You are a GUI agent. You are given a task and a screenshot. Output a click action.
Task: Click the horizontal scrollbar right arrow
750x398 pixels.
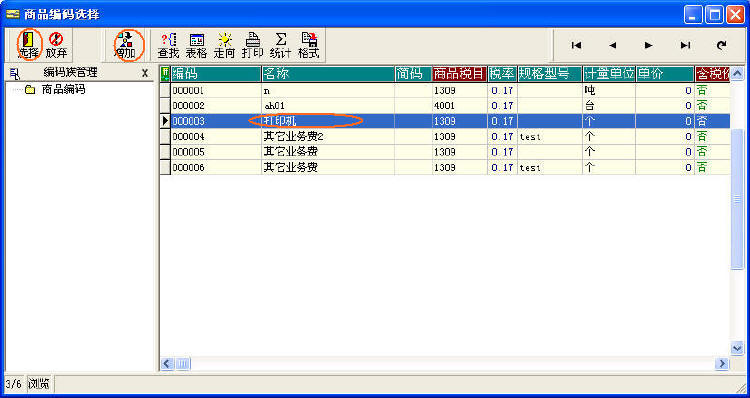722,364
